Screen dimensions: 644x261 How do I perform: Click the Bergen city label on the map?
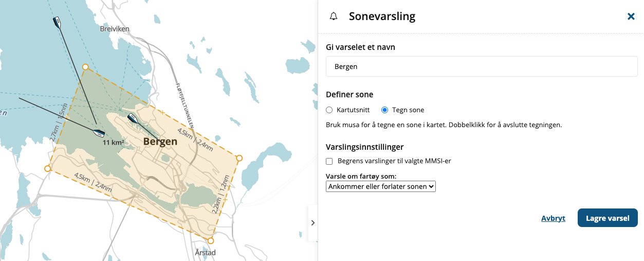click(160, 142)
